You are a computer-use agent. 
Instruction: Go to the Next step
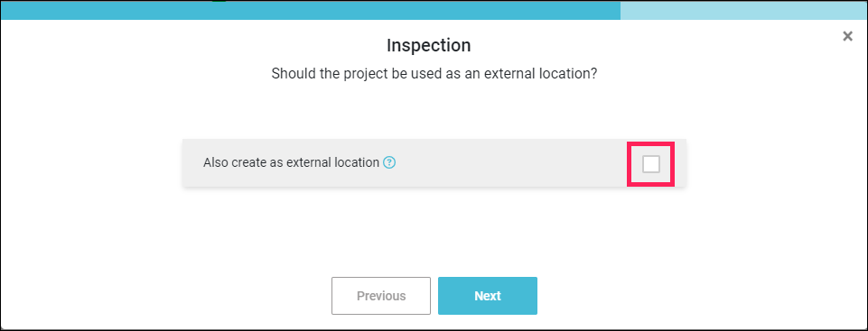click(488, 296)
